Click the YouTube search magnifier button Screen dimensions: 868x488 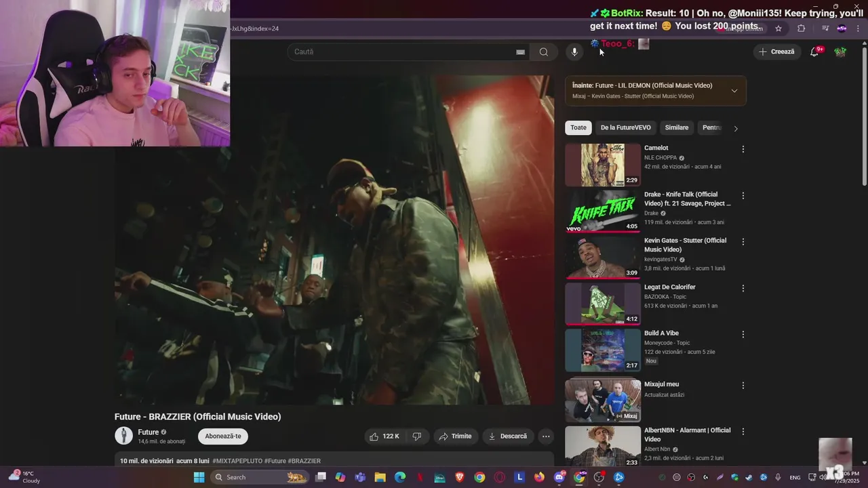tap(544, 52)
